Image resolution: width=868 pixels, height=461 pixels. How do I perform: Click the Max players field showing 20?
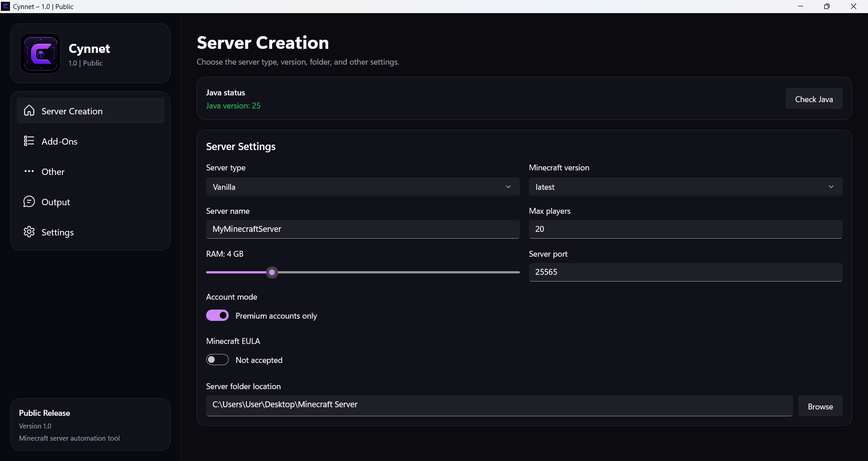click(x=685, y=229)
